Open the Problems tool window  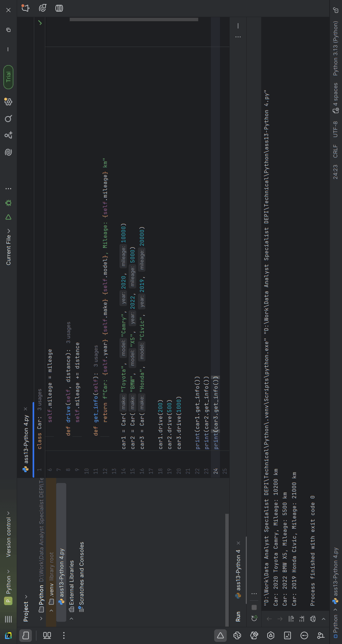[304, 635]
